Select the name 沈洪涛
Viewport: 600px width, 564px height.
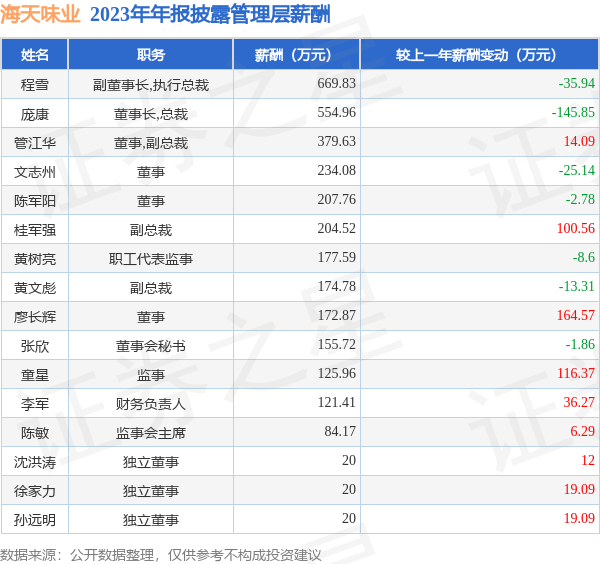click(x=35, y=462)
